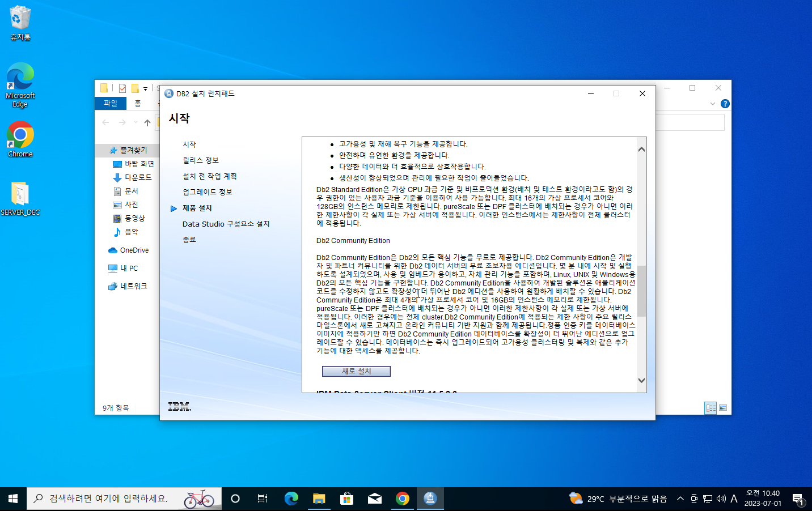Click the IBM logo in the launchpad
Image resolution: width=812 pixels, height=511 pixels.
180,406
